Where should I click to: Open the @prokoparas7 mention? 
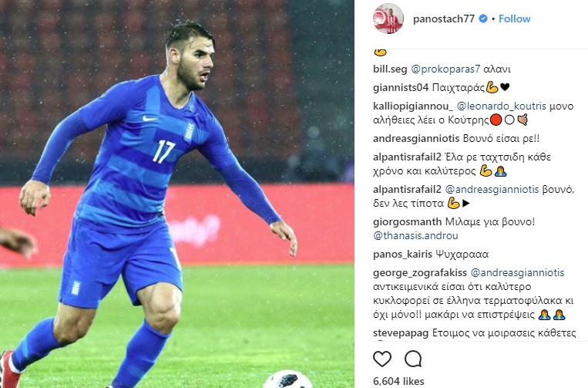click(445, 69)
